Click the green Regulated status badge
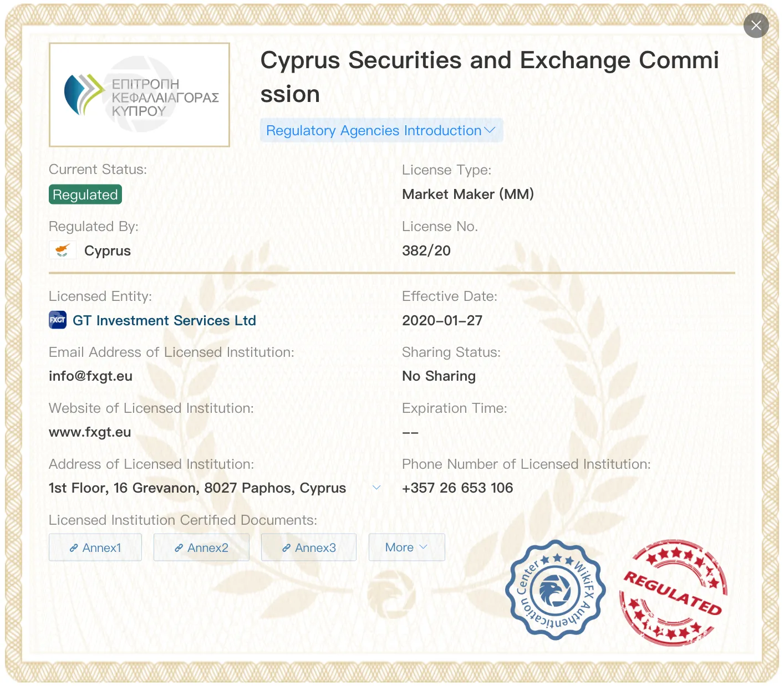784x686 pixels. (x=85, y=194)
